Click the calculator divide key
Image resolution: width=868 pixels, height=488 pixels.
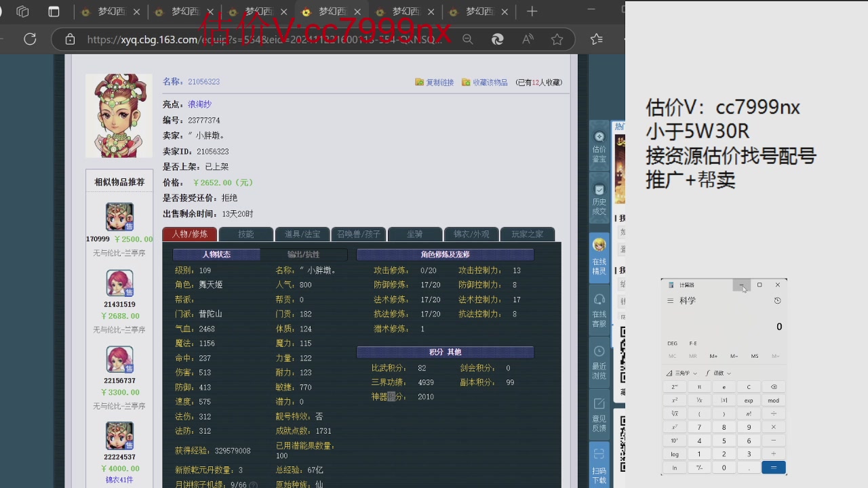[x=774, y=413]
